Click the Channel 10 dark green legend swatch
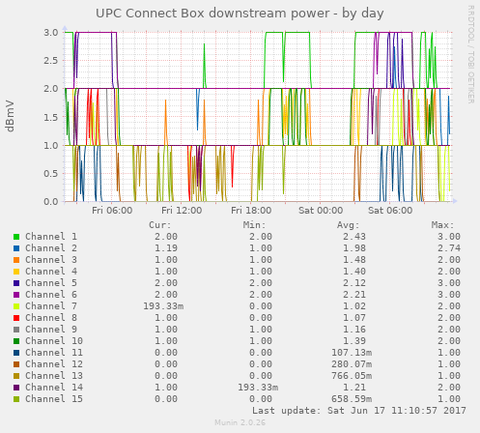The height and width of the screenshot is (433, 480). click(x=16, y=341)
